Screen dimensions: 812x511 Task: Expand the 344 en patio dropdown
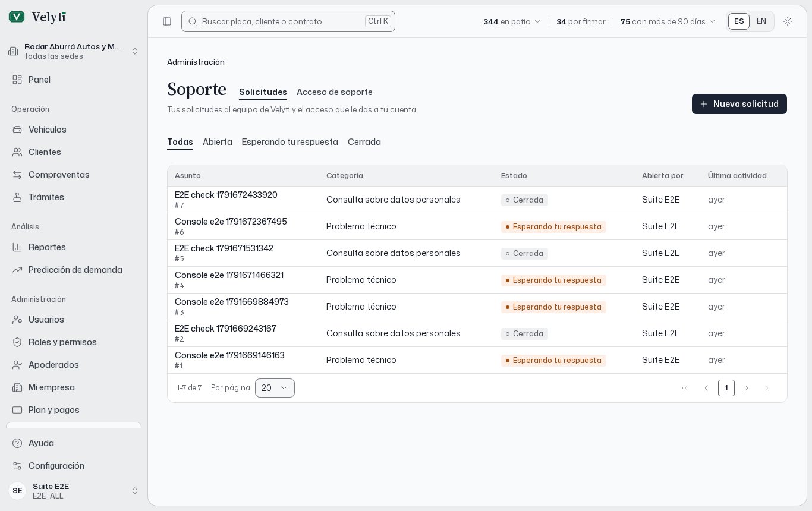point(512,21)
